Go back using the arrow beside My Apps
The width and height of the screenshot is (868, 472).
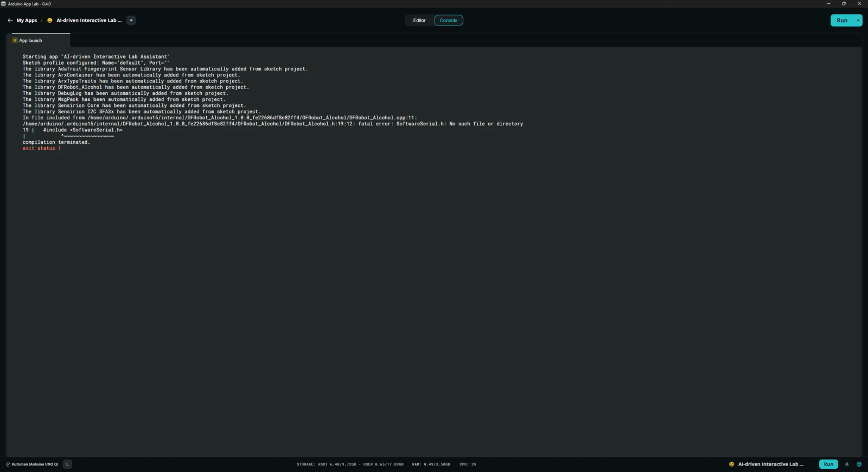[10, 21]
